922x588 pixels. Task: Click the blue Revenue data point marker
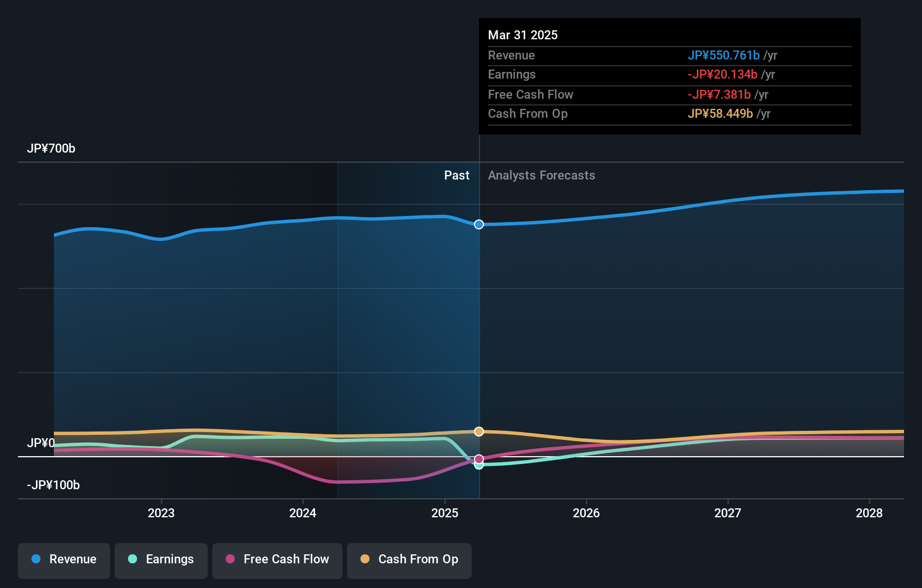click(479, 224)
